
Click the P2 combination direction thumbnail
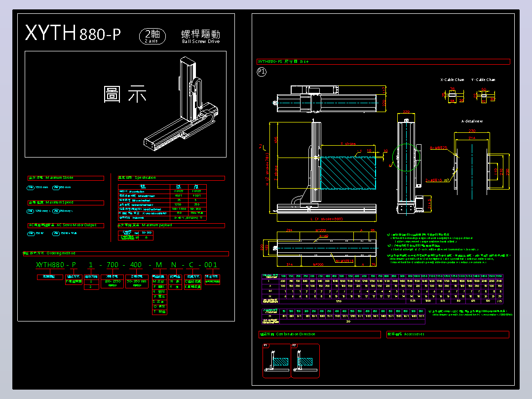(305, 360)
